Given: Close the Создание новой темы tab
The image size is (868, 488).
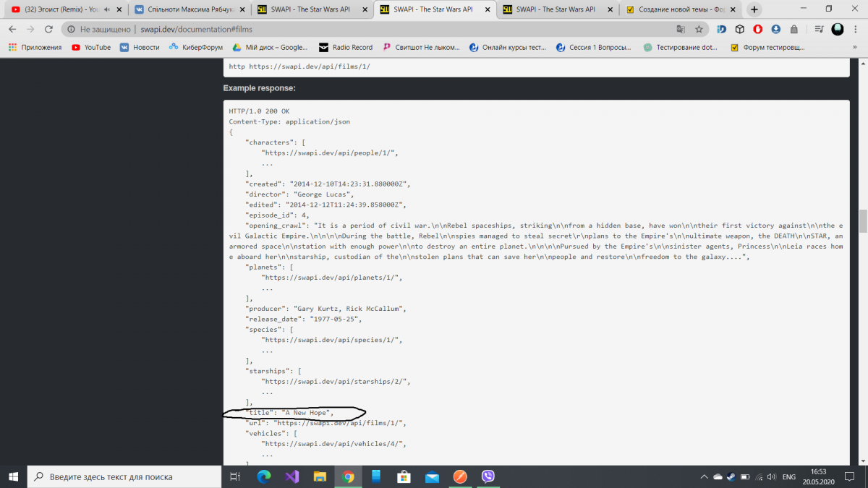Looking at the screenshot, I should click(732, 9).
